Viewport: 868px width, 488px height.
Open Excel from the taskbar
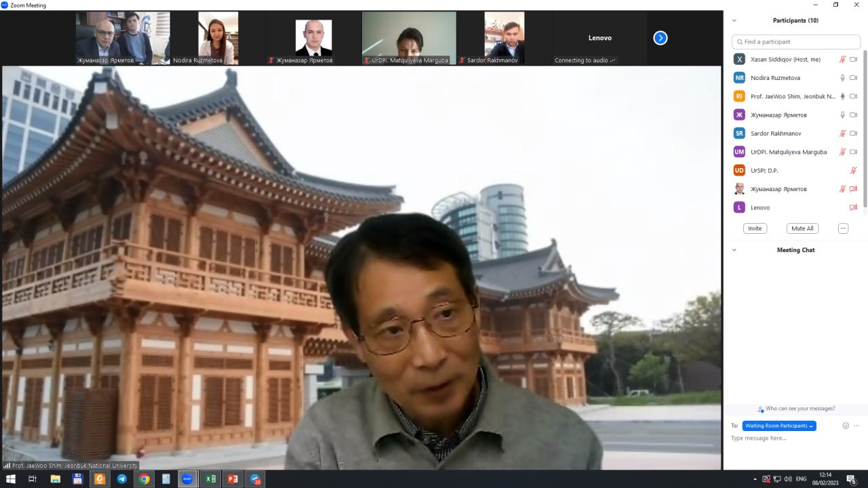[x=210, y=479]
